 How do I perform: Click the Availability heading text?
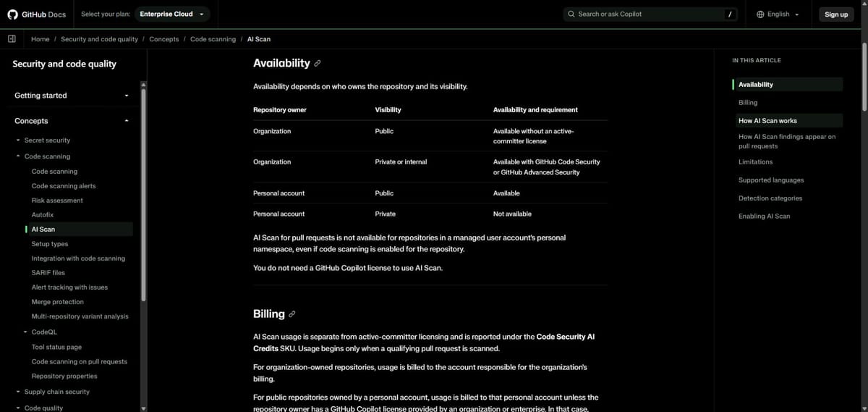281,64
